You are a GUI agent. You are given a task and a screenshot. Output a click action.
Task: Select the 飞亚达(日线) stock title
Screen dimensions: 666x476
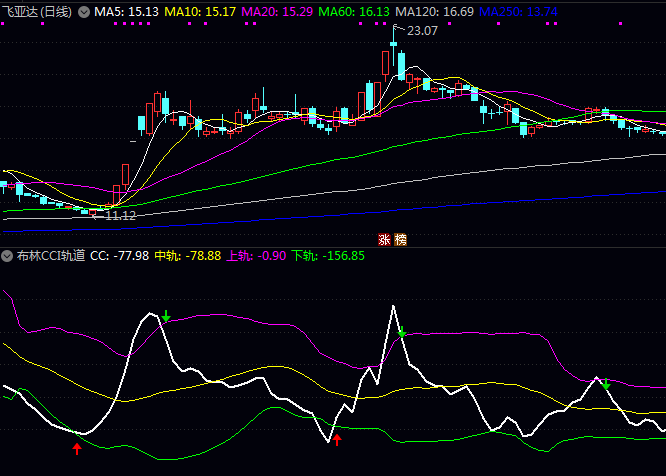pyautogui.click(x=37, y=12)
